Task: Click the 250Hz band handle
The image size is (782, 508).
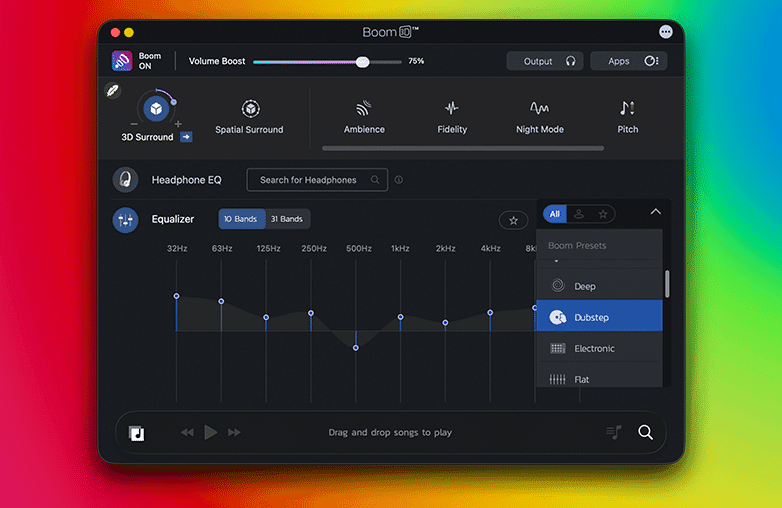Action: pos(311,313)
